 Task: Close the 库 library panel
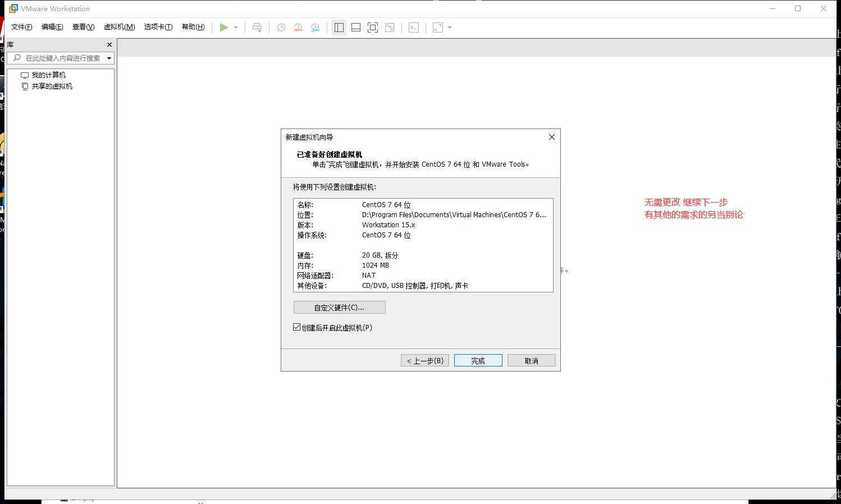[x=109, y=44]
